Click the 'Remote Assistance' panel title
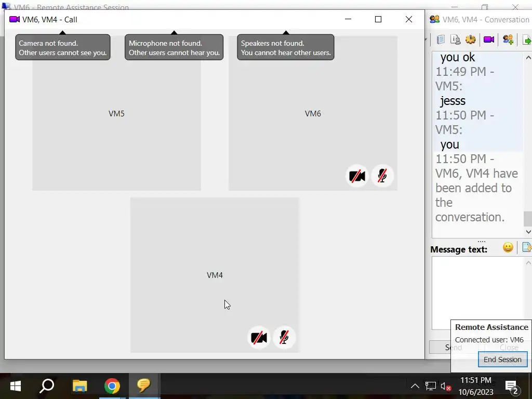 pyautogui.click(x=491, y=327)
